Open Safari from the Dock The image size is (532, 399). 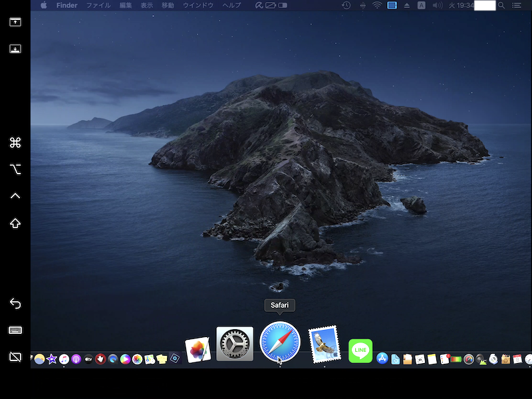pos(280,342)
